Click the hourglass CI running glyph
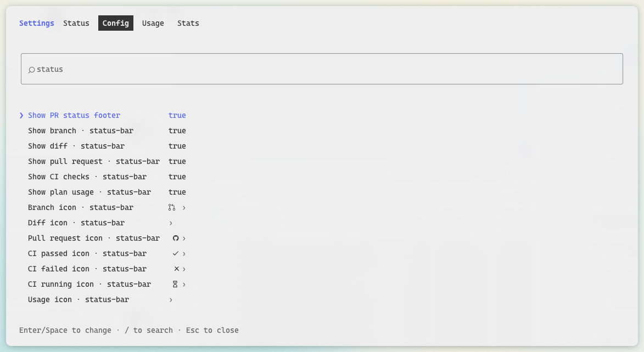The height and width of the screenshot is (352, 644). (x=175, y=285)
